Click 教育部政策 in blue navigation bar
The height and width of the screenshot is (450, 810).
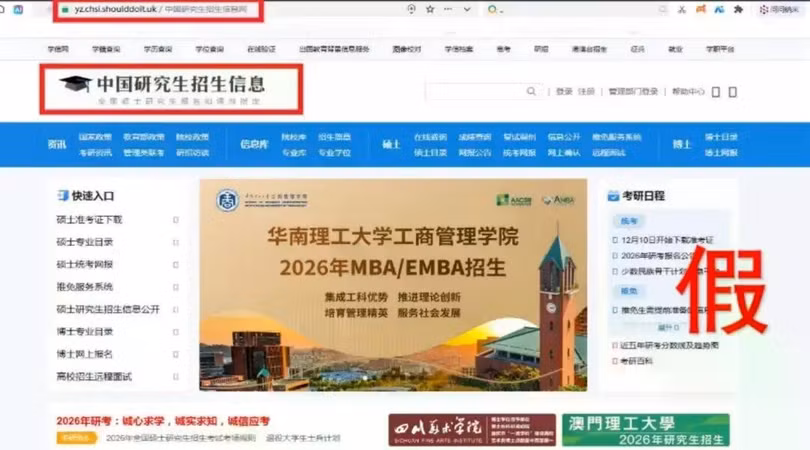(x=144, y=137)
